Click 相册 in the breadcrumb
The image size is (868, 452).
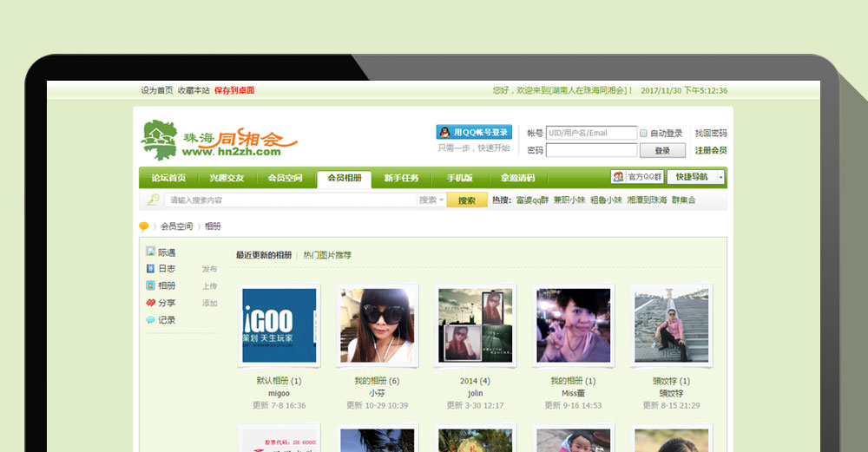[x=213, y=226]
